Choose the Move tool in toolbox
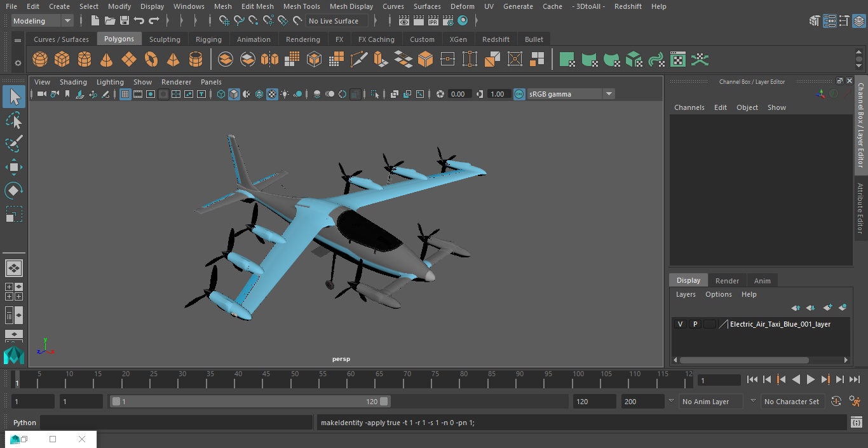 pos(14,167)
